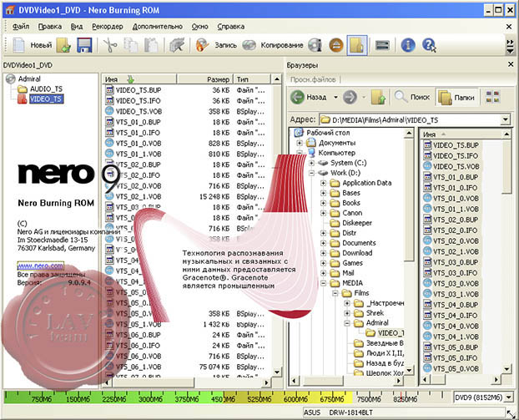Click the Просм.файлов tab
Screen dimensions: 519x420
tap(313, 79)
